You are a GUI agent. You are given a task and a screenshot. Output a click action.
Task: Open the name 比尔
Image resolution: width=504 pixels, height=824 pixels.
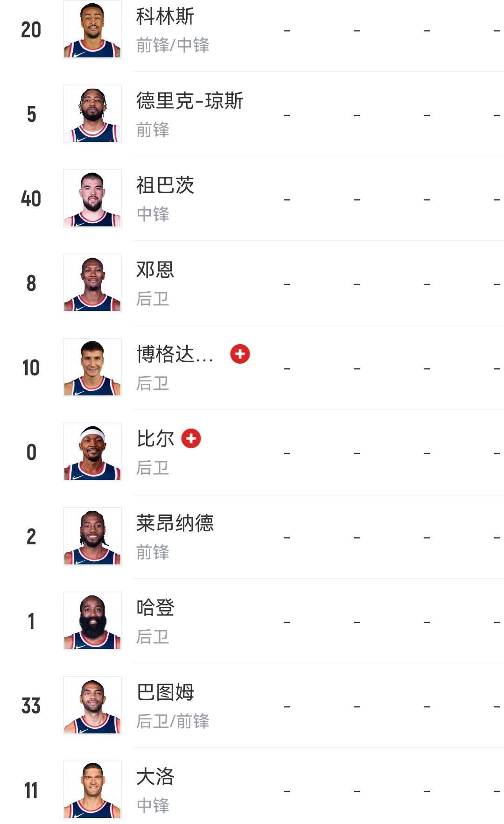pyautogui.click(x=155, y=439)
